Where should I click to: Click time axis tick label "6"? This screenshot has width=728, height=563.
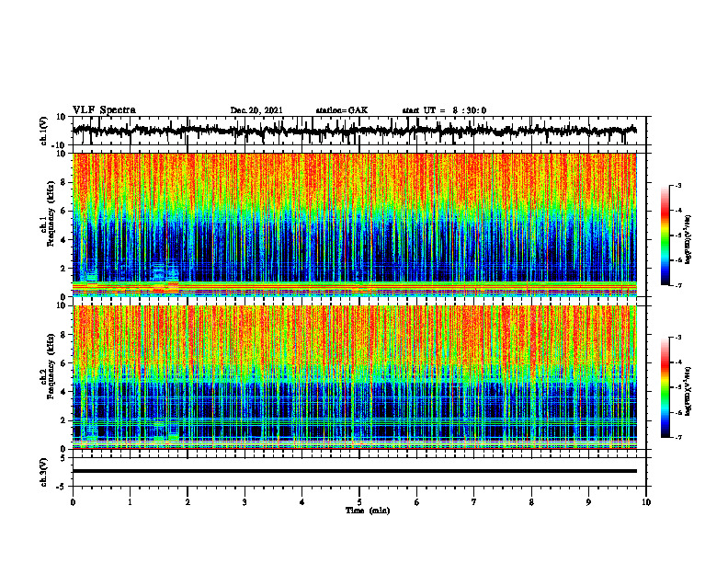click(x=417, y=502)
